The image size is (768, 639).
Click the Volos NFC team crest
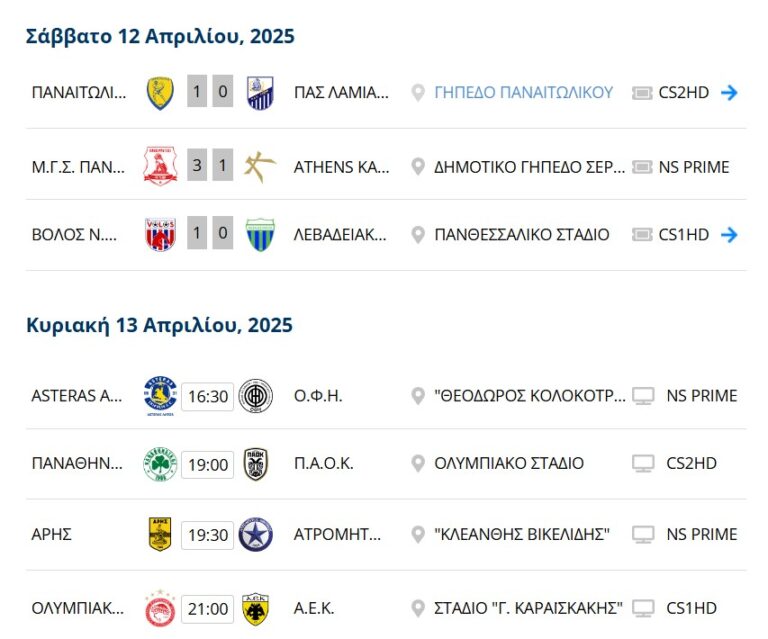[160, 236]
